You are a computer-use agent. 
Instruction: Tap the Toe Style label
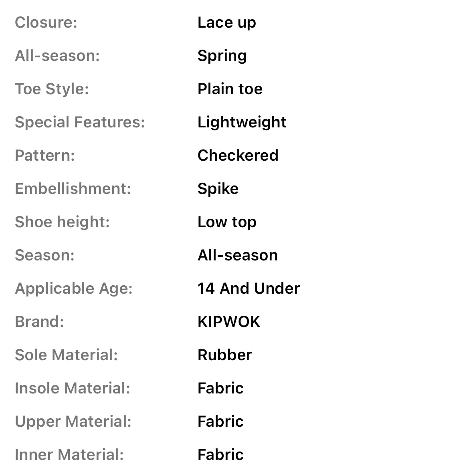[52, 89]
